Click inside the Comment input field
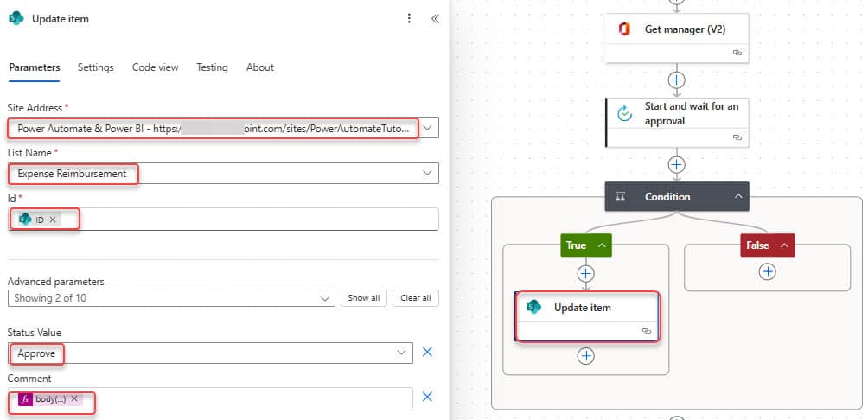This screenshot has width=868, height=420. pyautogui.click(x=210, y=398)
